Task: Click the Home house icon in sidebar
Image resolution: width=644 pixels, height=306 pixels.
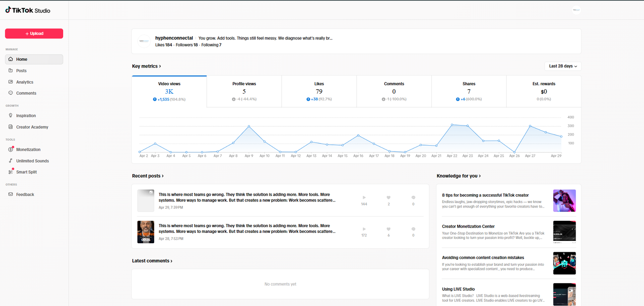Action: point(11,59)
